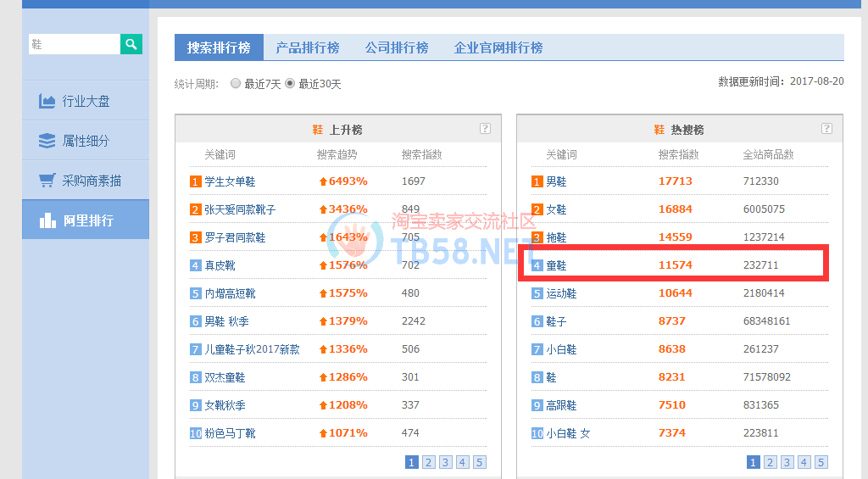This screenshot has width=868, height=479.
Task: Click help question mark in 热搜榜 panel
Action: point(826,129)
